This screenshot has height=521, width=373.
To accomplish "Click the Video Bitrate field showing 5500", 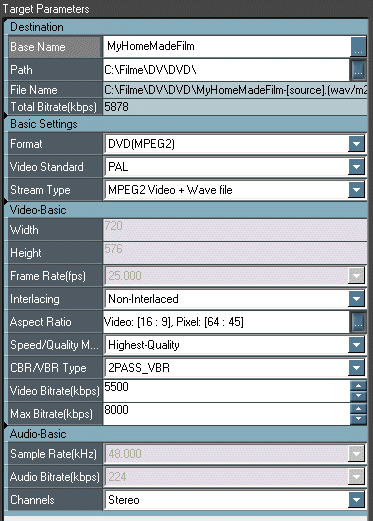I will [227, 391].
